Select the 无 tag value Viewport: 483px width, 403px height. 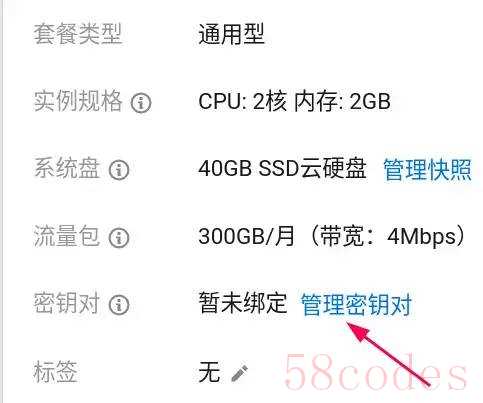[209, 372]
